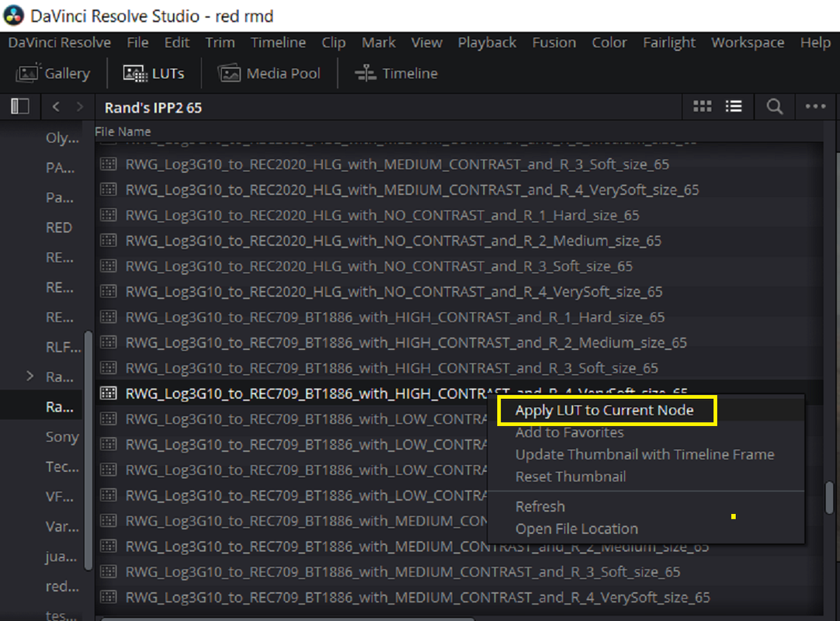Switch to list view

(x=734, y=106)
